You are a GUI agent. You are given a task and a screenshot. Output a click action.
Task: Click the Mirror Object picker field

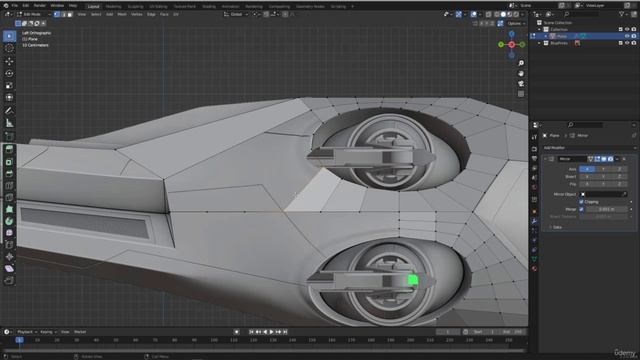tap(604, 194)
